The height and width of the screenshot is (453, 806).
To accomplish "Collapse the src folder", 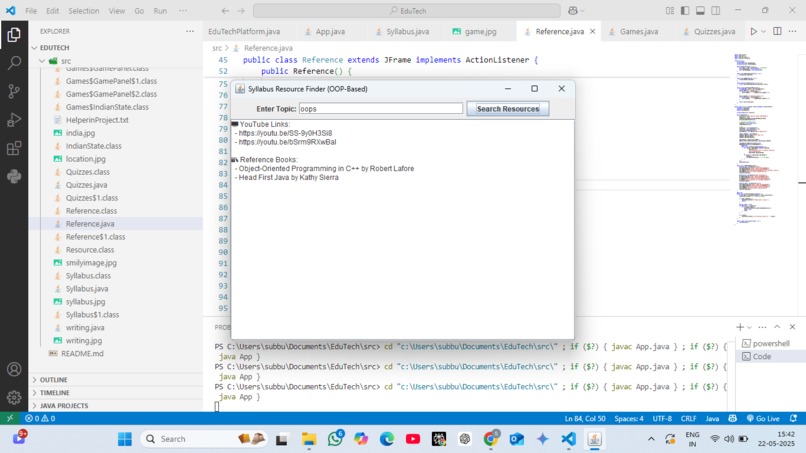I will click(116, 61).
